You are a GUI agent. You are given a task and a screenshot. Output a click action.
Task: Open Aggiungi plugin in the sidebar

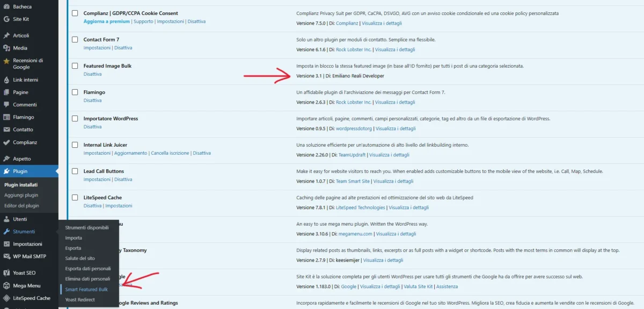coord(21,195)
